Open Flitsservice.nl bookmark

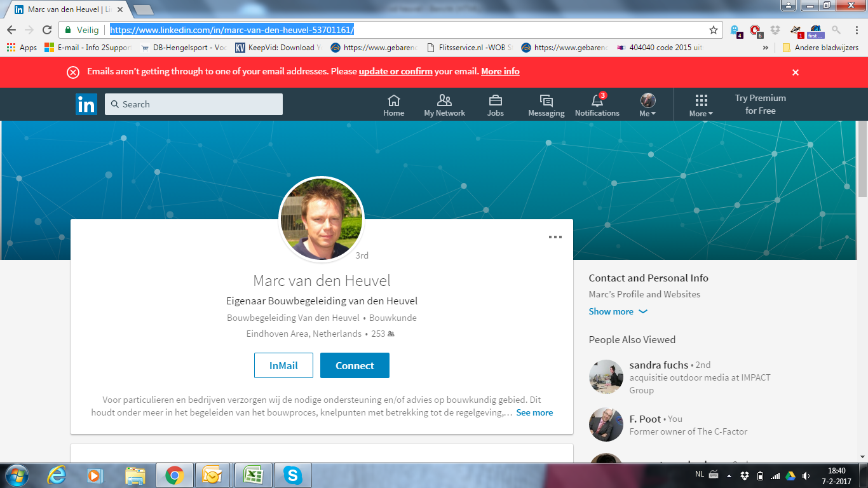pyautogui.click(x=469, y=48)
